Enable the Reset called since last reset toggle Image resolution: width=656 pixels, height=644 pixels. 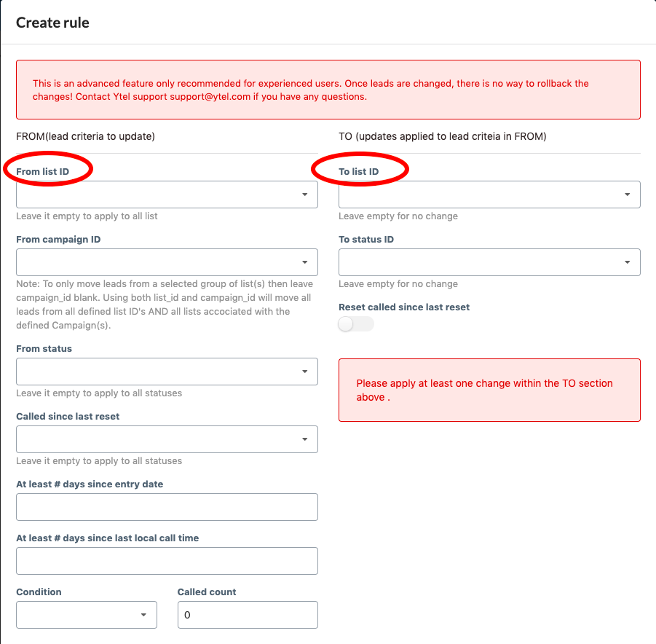355,323
